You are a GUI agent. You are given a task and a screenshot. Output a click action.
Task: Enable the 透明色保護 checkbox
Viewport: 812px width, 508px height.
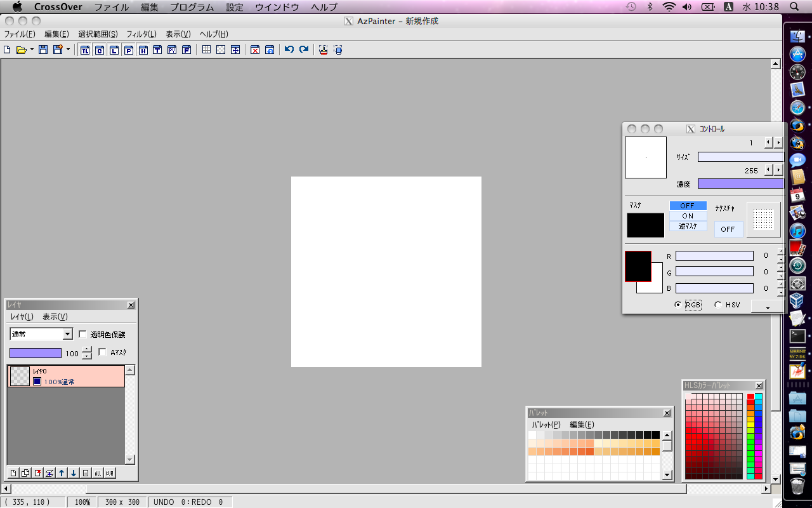82,333
